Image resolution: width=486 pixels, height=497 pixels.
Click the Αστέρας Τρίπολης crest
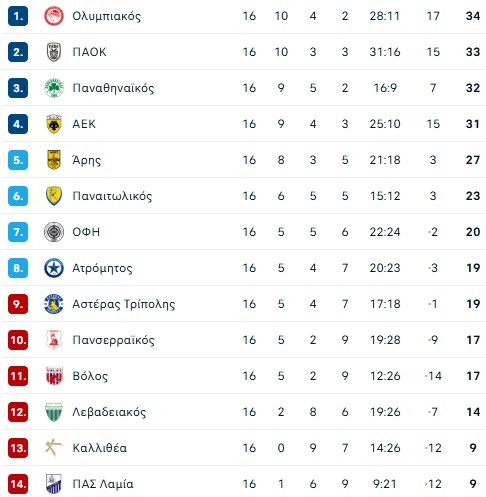54,304
